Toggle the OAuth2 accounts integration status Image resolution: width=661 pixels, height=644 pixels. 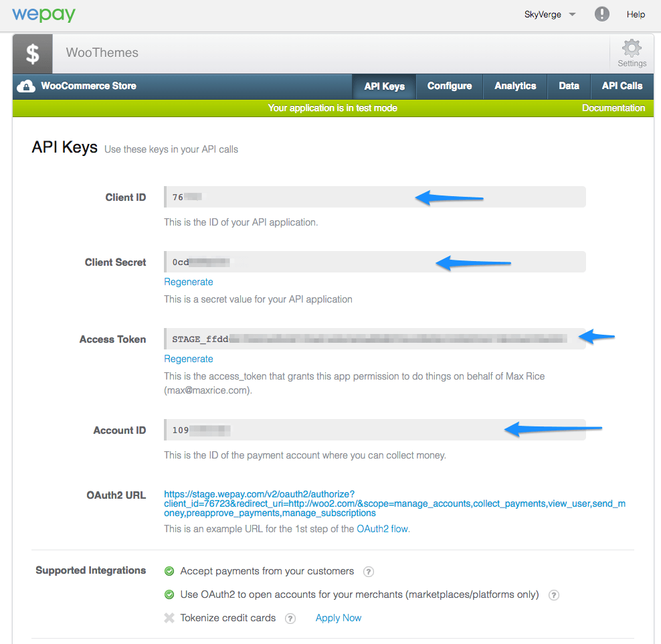(169, 595)
